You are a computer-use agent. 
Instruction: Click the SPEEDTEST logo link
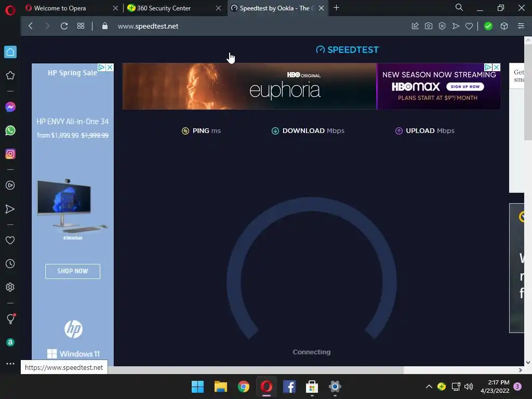(348, 50)
